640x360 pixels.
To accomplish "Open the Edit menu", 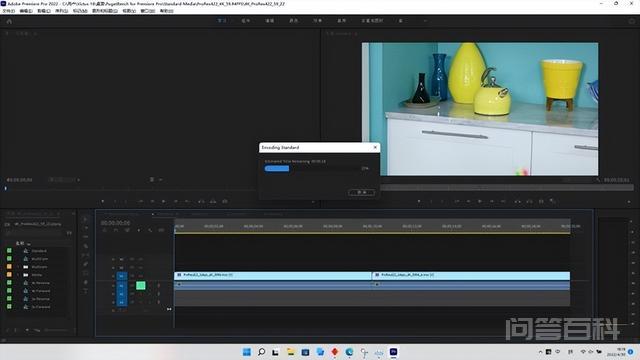I will (x=26, y=11).
